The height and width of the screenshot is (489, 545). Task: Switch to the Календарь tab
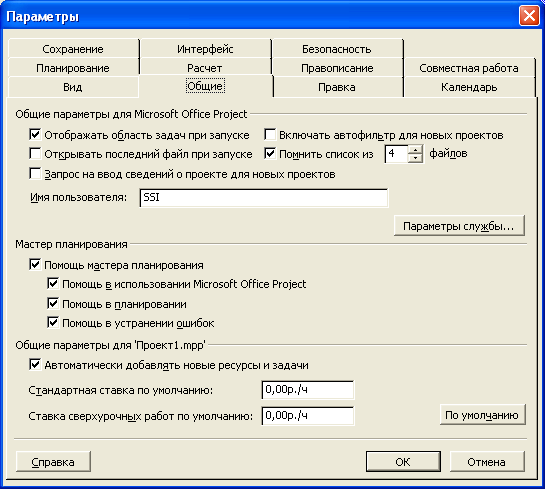tap(469, 87)
